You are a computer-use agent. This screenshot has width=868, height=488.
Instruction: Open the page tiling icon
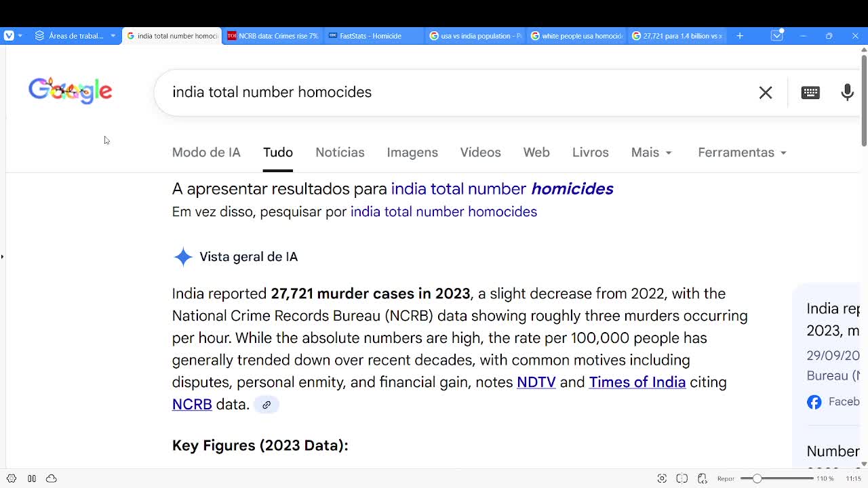(x=682, y=479)
